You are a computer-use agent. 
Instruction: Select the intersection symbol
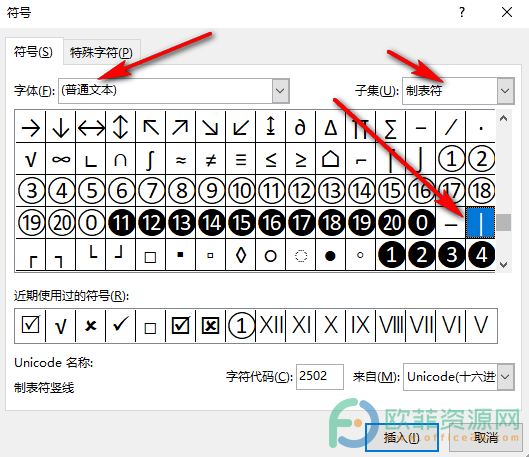click(121, 159)
